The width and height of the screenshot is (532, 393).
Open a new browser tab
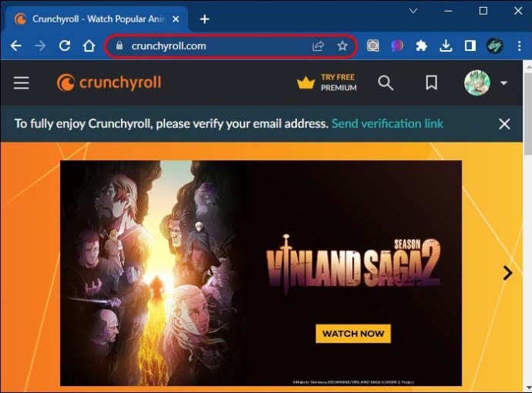[x=204, y=19]
